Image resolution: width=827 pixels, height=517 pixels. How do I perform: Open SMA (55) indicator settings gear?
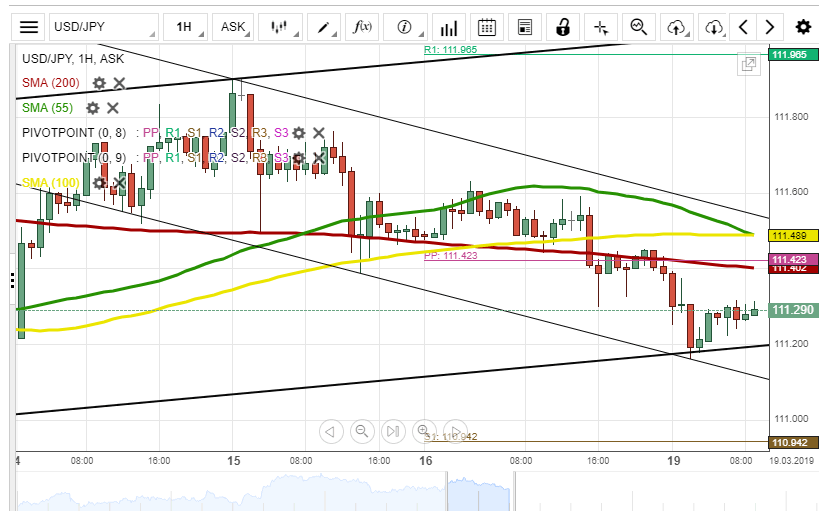pos(93,108)
